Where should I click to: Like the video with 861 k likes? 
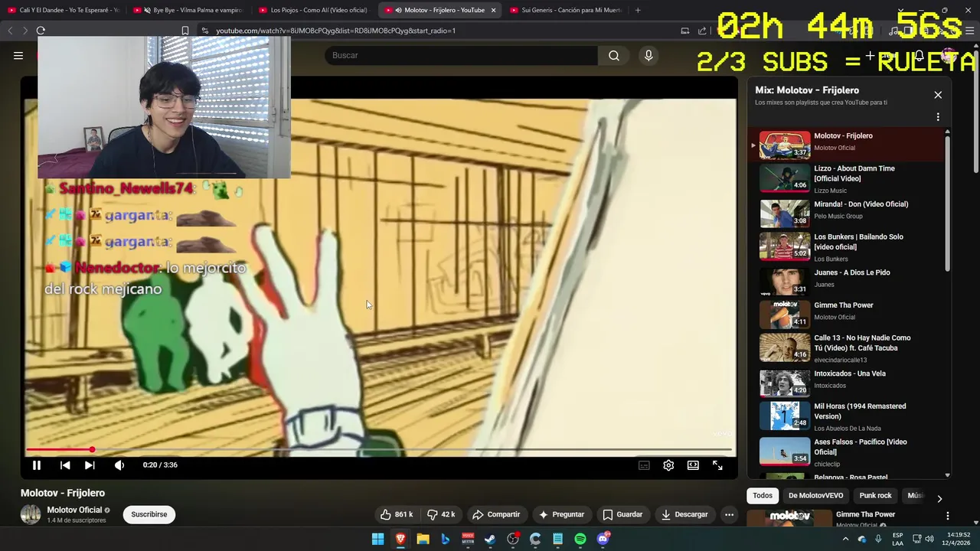click(x=397, y=514)
